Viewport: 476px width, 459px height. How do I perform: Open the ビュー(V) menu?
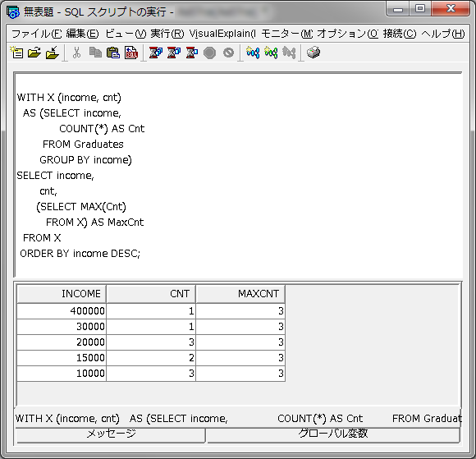pyautogui.click(x=126, y=34)
